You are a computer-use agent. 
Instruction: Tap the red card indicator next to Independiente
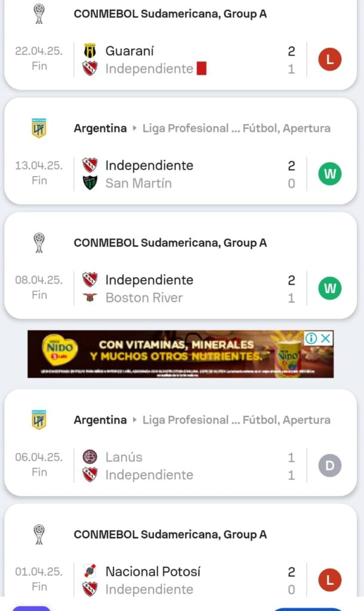pos(201,69)
